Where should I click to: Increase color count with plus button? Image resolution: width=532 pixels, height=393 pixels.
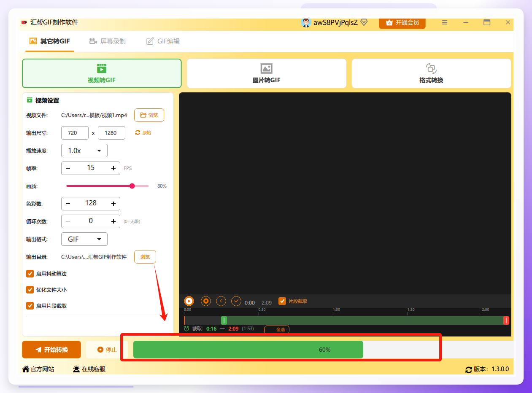[113, 204]
